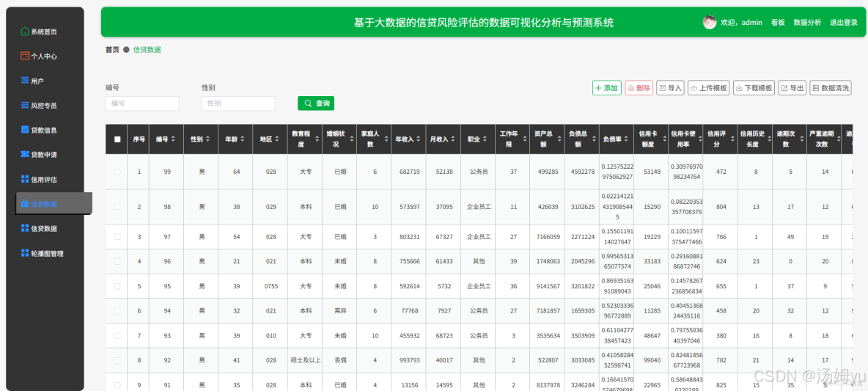Click the admin avatar picture
Screen dimensions: 868x391
coord(710,22)
